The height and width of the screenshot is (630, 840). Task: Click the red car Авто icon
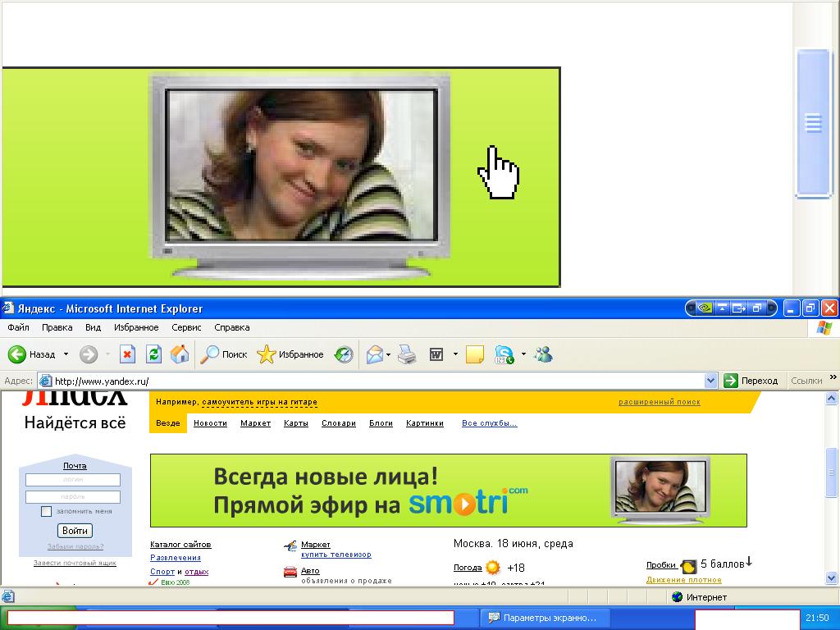coord(290,572)
